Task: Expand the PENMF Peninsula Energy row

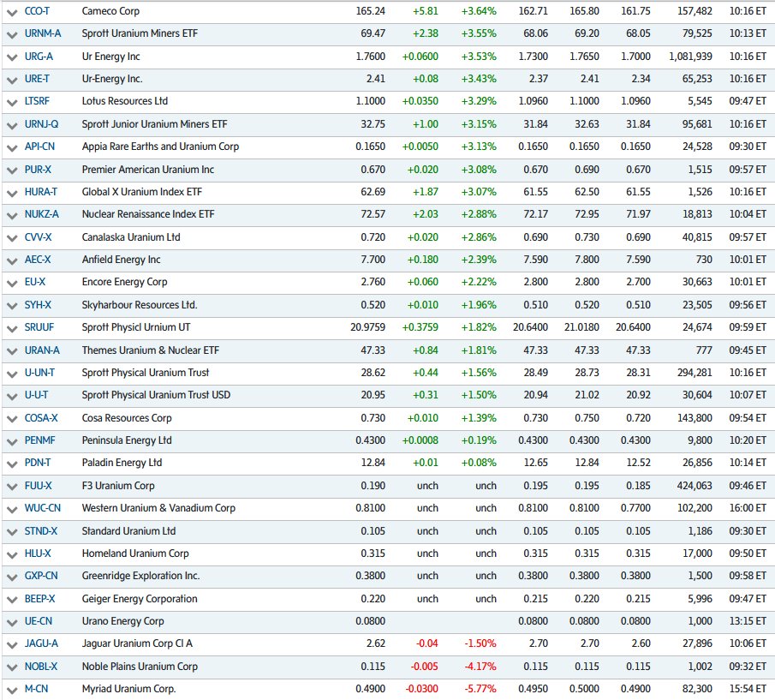Action: (x=11, y=440)
